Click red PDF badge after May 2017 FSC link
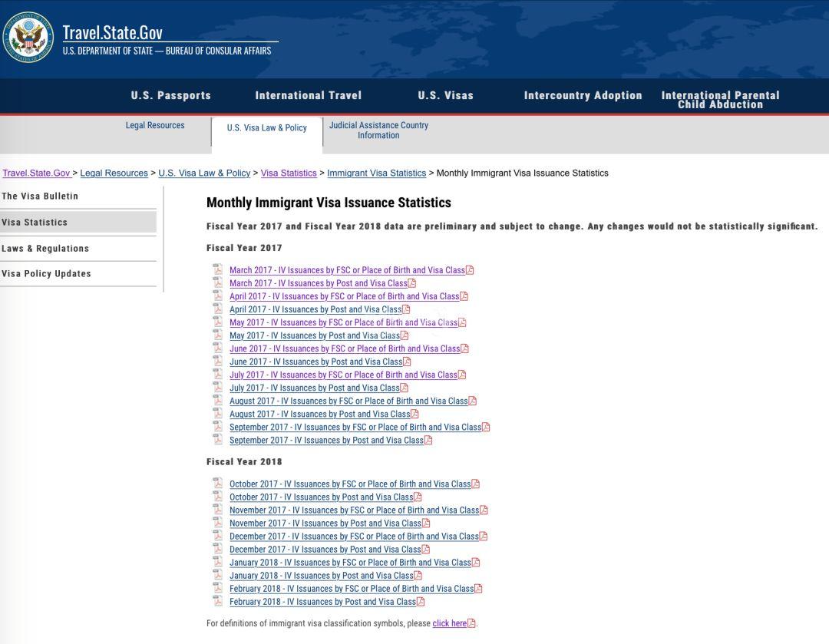This screenshot has height=644, width=829. pos(462,322)
